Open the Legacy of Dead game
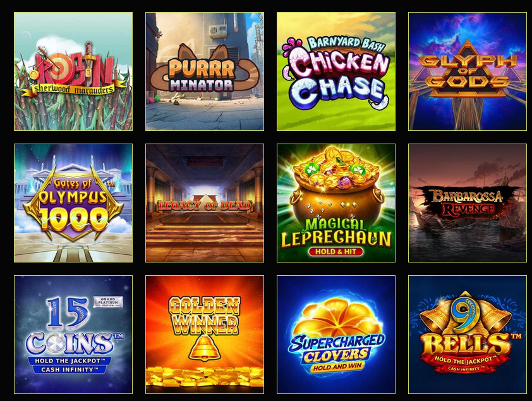This screenshot has height=401, width=532. point(205,203)
